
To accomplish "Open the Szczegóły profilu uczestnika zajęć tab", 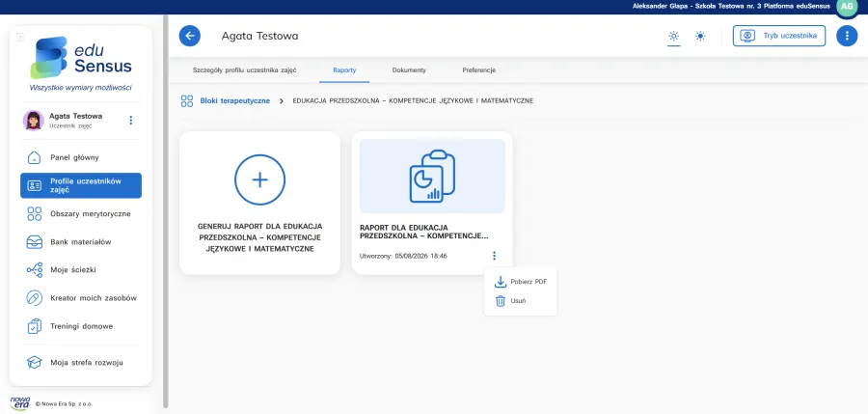I will pyautogui.click(x=245, y=70).
